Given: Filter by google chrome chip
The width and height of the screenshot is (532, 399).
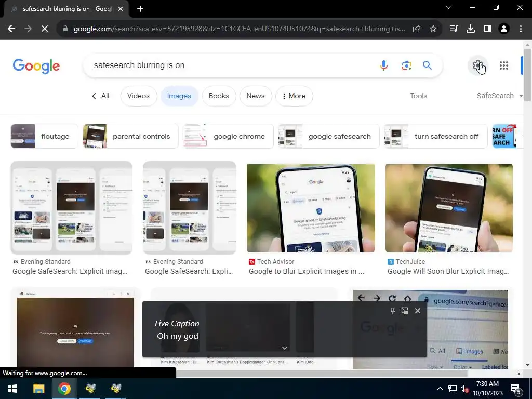Looking at the screenshot, I should [x=228, y=137].
